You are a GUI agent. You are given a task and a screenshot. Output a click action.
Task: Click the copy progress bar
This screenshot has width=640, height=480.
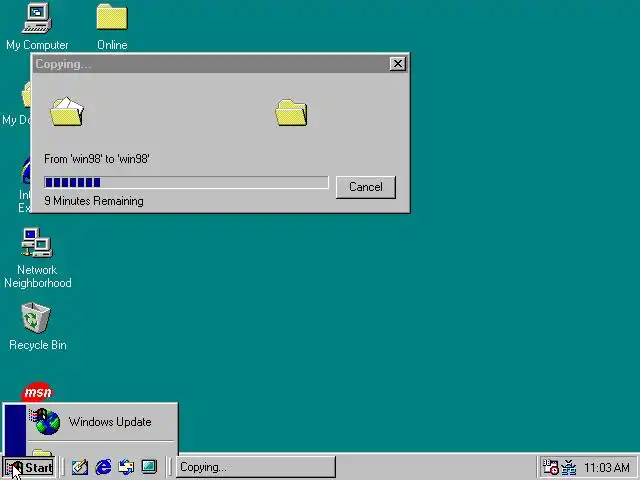186,182
